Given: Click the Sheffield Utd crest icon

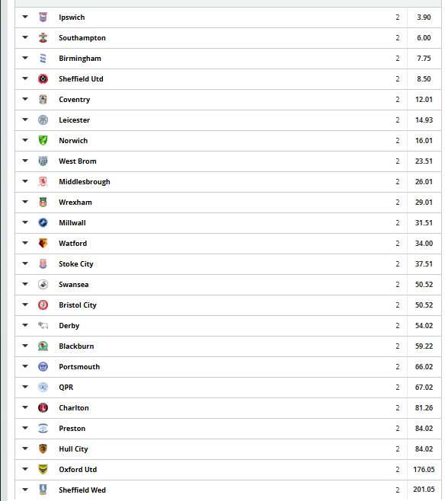Looking at the screenshot, I should [43, 79].
